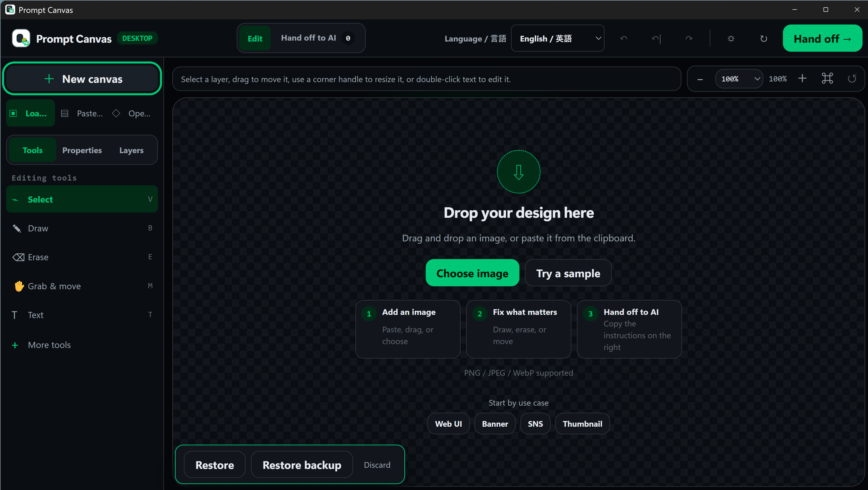
Task: Minimize the Prompt Canvas window
Action: [794, 10]
